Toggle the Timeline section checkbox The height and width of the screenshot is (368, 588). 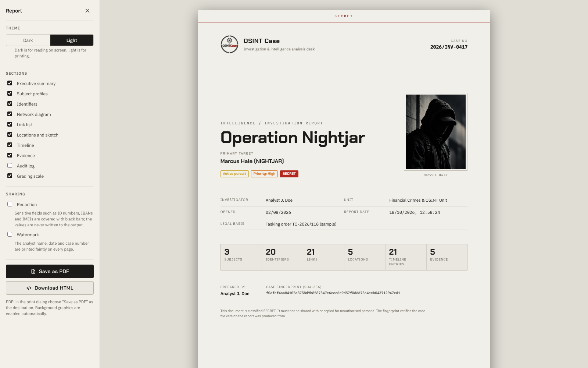tap(10, 145)
